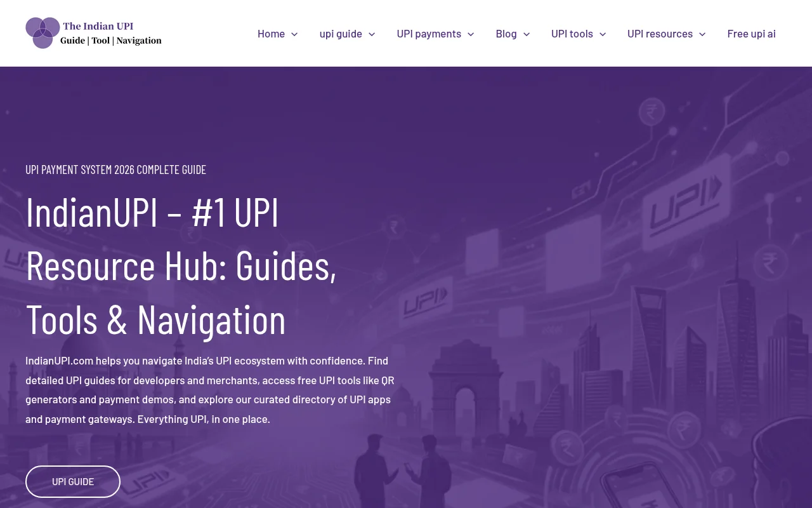Expand the UPI resources dropdown arrow

(x=702, y=34)
